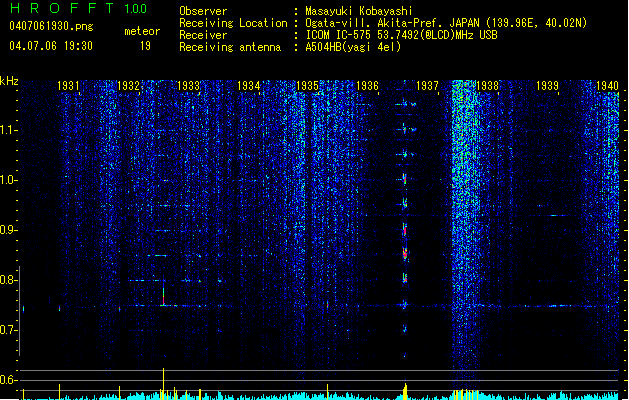This screenshot has width=629, height=400.
Task: Click the Observer label
Action: pos(203,11)
